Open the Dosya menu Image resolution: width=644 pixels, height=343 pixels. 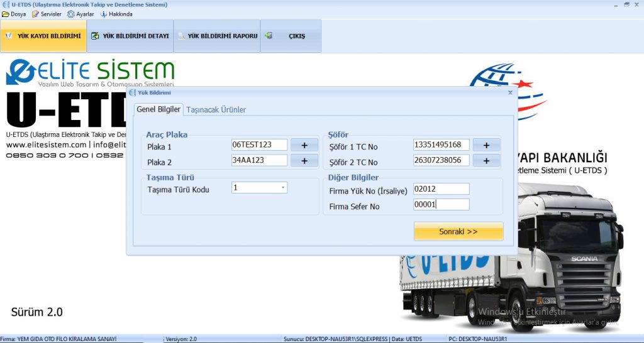[14, 14]
